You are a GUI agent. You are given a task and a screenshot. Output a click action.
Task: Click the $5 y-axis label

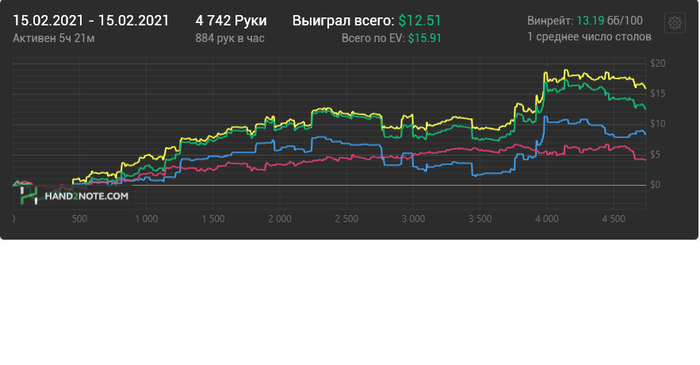click(x=655, y=155)
